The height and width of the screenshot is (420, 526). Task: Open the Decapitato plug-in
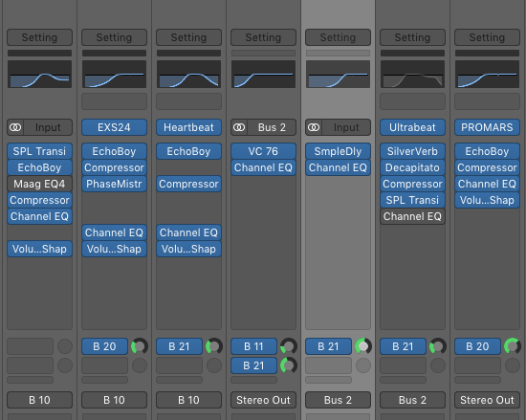(412, 167)
